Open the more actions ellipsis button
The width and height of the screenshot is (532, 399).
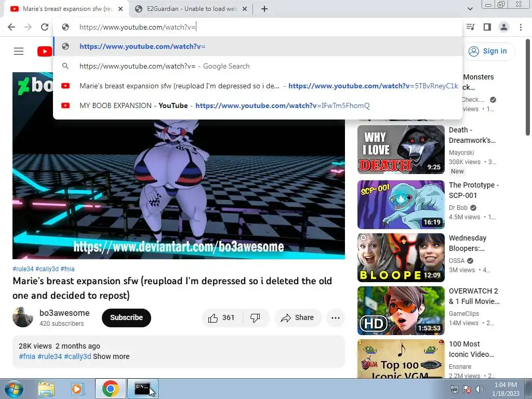pyautogui.click(x=336, y=318)
